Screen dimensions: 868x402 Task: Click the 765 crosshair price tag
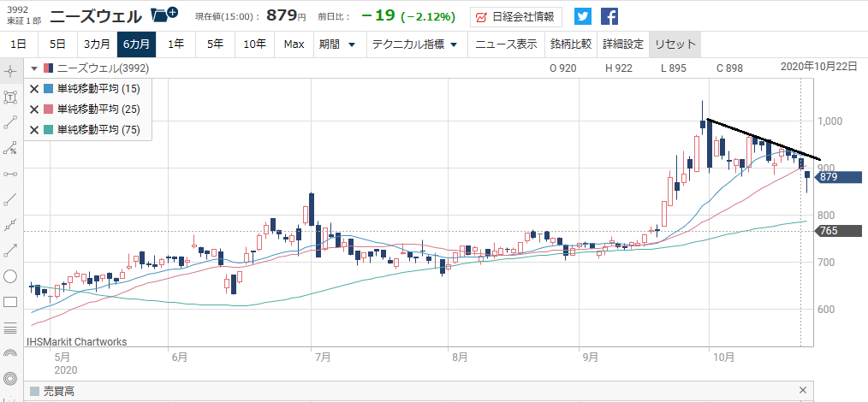coord(839,231)
